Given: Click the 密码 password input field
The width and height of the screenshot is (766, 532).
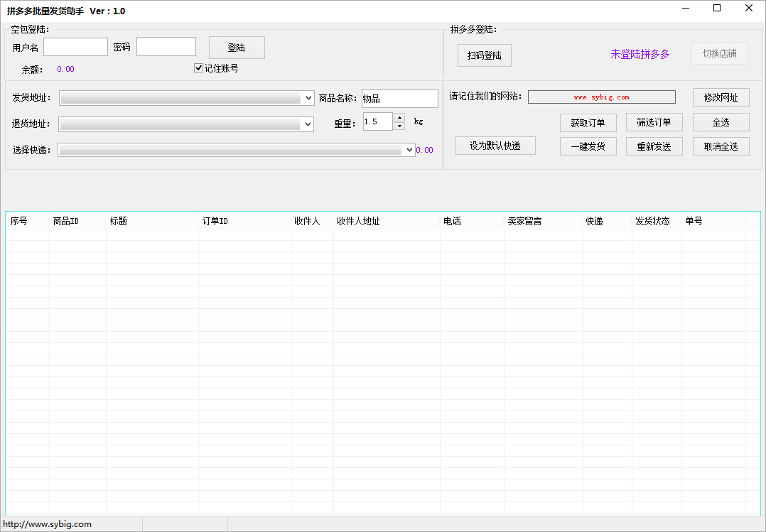Looking at the screenshot, I should (166, 46).
